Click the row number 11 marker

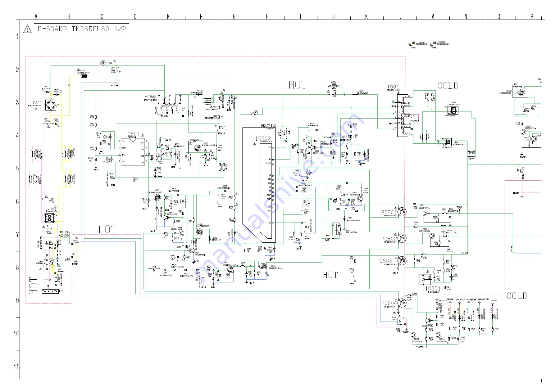[16, 367]
